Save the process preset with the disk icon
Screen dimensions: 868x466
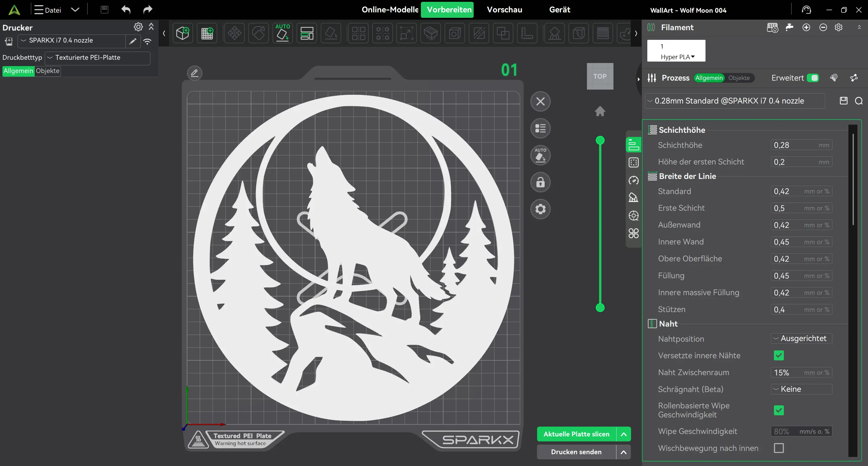pos(843,101)
